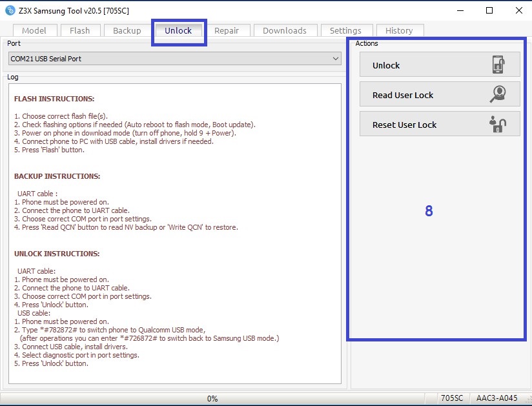View the History tab
This screenshot has height=406, width=532.
pyautogui.click(x=400, y=30)
